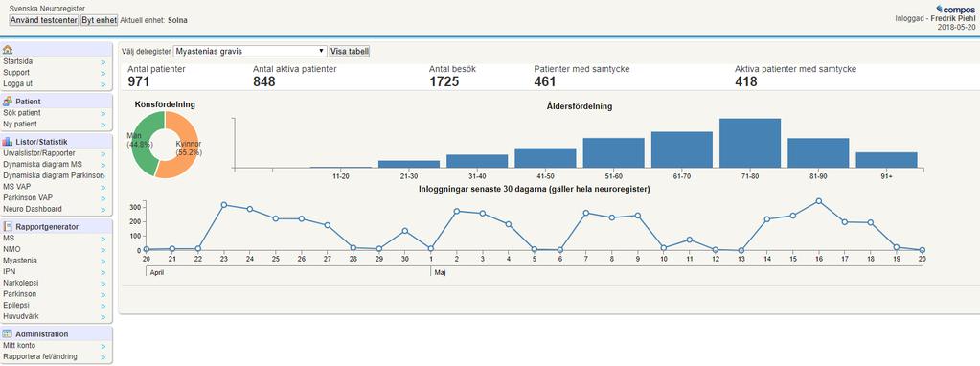This screenshot has width=980, height=366.
Task: Open the Huvudvärk report link
Action: click(21, 316)
